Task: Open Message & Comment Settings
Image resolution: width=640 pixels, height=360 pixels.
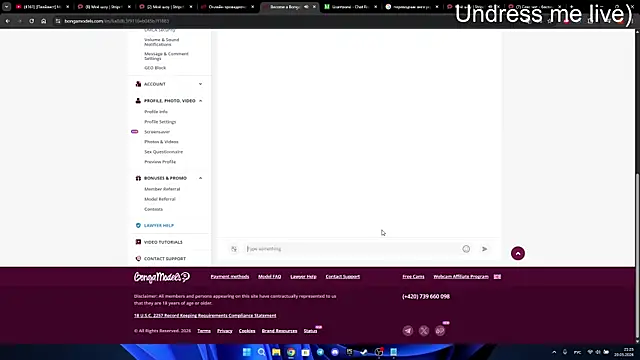Action: [x=166, y=56]
